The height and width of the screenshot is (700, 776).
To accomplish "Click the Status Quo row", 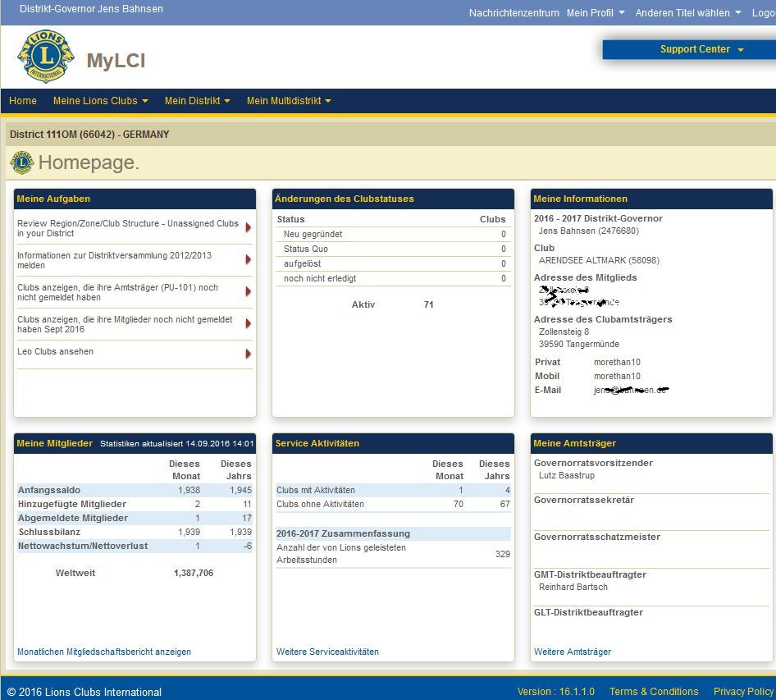I will (393, 249).
